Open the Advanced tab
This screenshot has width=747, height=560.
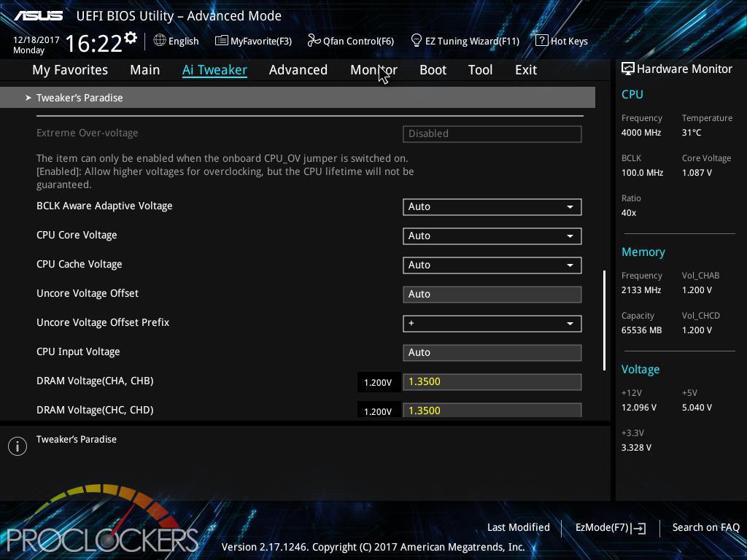[298, 70]
